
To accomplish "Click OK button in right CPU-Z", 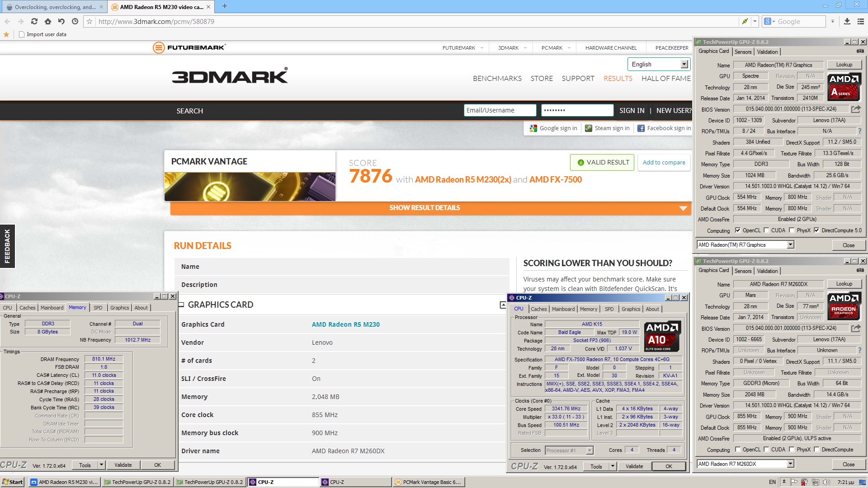I will coord(669,466).
